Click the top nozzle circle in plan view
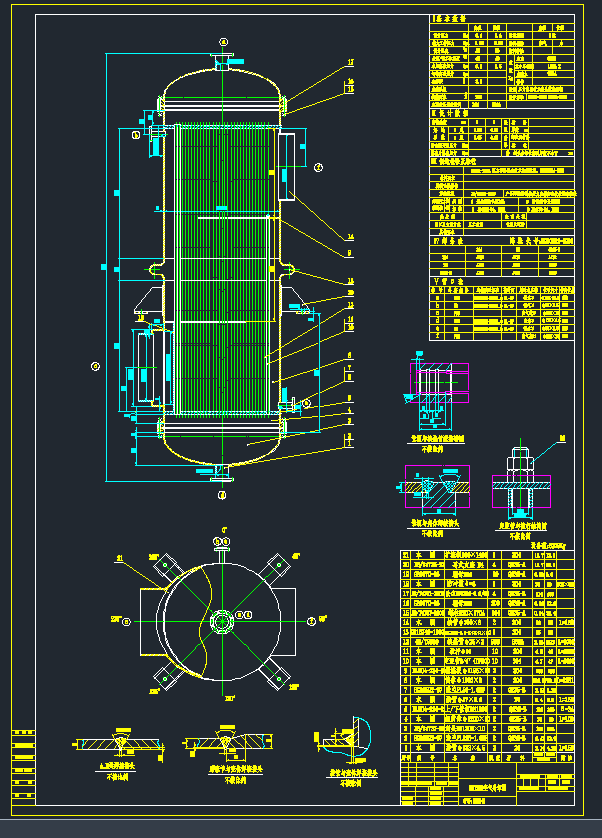Image resolution: width=602 pixels, height=838 pixels. click(x=222, y=541)
